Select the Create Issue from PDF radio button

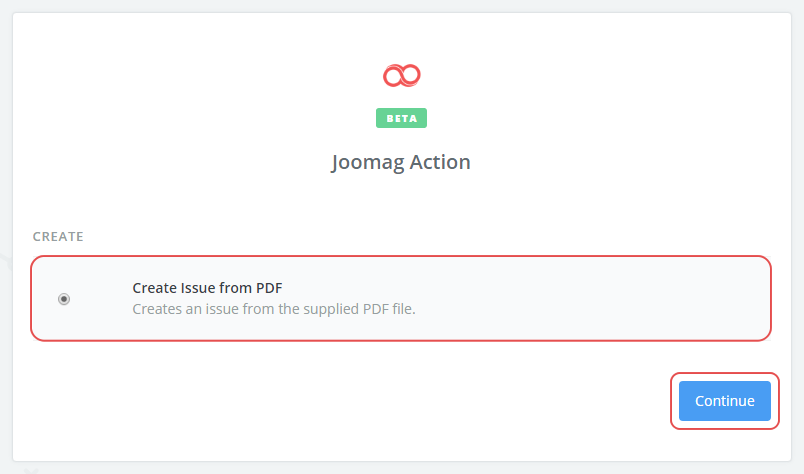coord(64,299)
